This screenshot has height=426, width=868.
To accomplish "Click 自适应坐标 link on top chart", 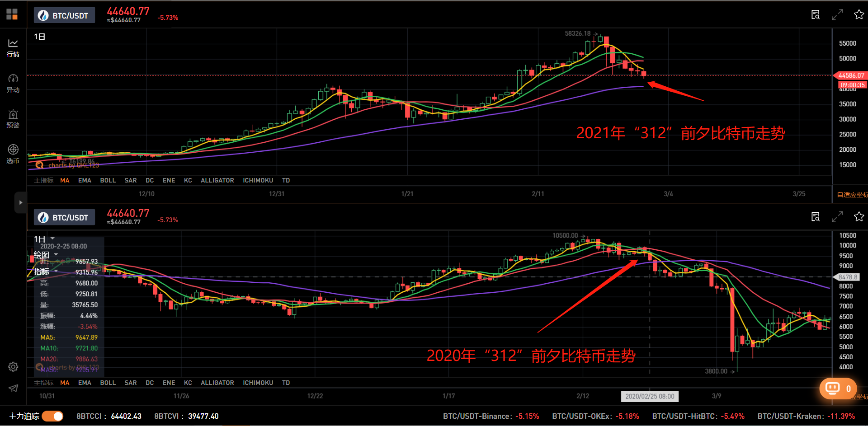I will point(852,195).
